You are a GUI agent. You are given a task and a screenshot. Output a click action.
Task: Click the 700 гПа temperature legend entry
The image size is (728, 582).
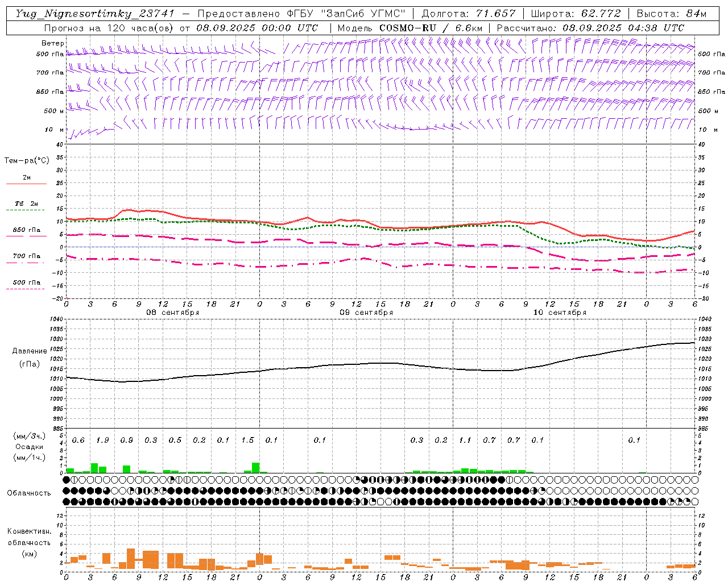26,257
